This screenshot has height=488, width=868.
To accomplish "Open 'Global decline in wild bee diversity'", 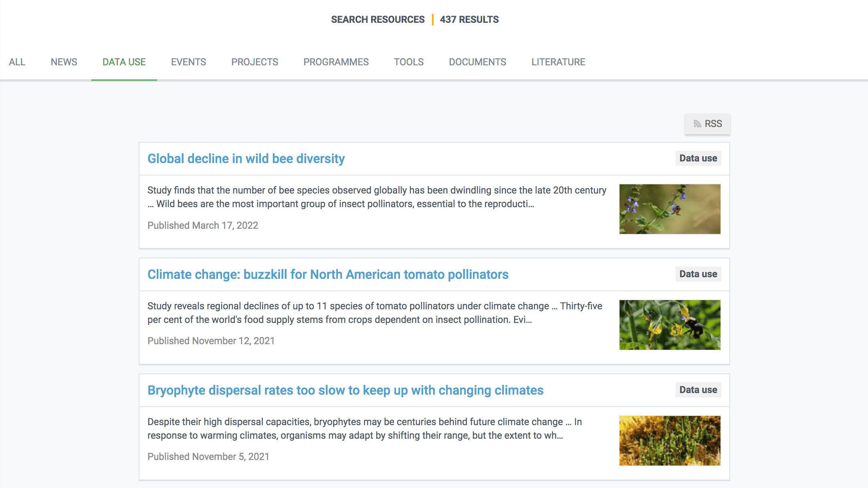I will point(246,159).
